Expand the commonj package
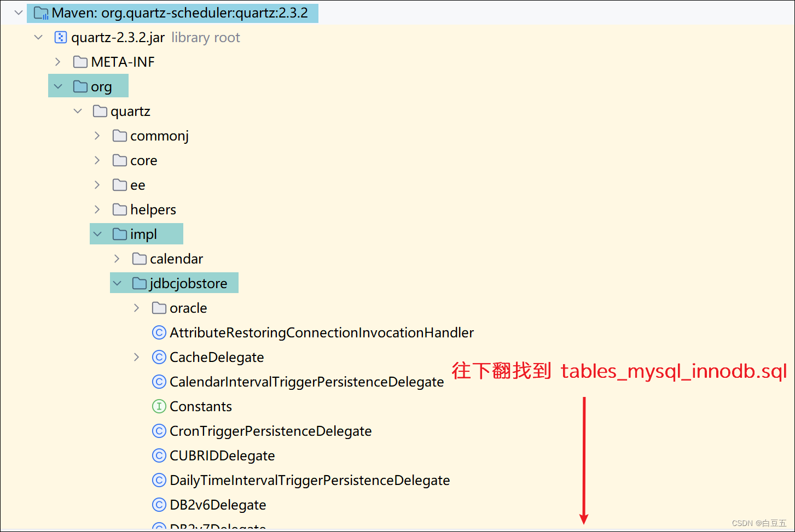The width and height of the screenshot is (795, 532). [x=97, y=136]
